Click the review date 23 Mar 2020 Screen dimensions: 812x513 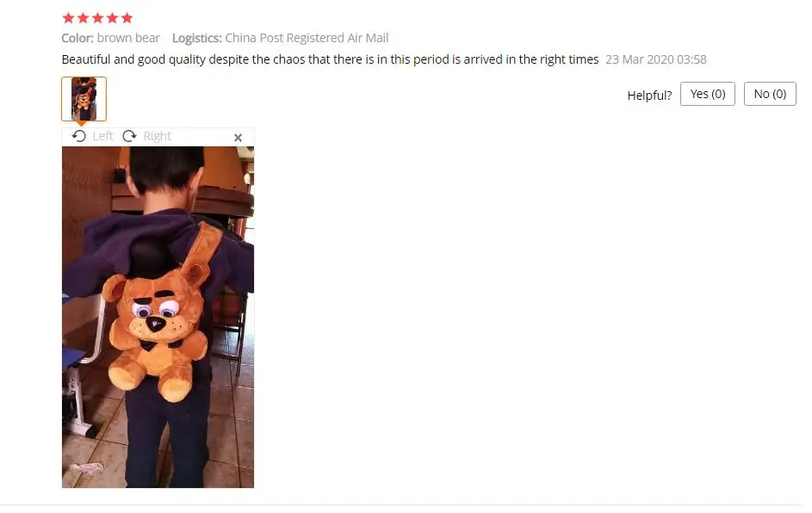[655, 59]
